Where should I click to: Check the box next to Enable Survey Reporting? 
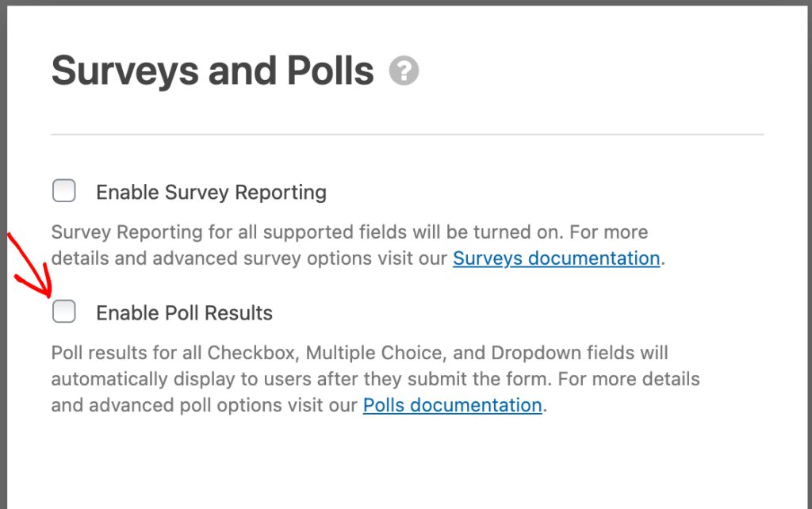point(63,190)
